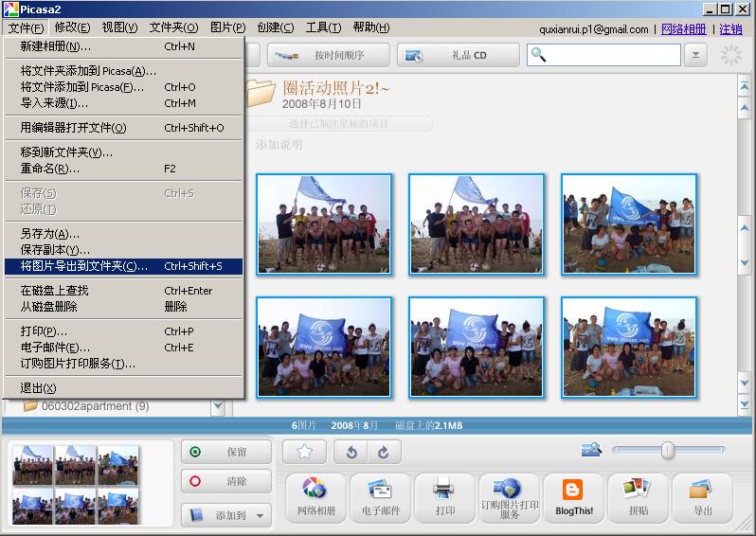Viewport: 756px width, 536px height.
Task: Click the 按时间顺序 timeline button
Action: click(x=329, y=55)
